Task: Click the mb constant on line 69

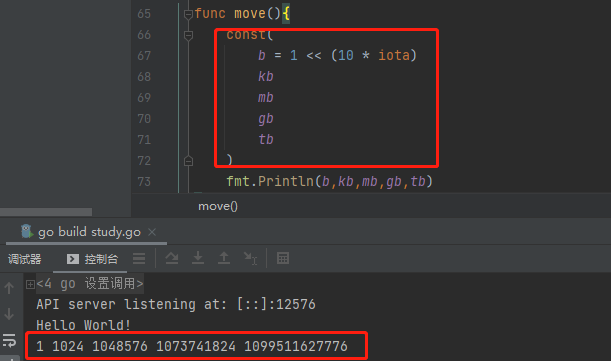Action: point(266,97)
